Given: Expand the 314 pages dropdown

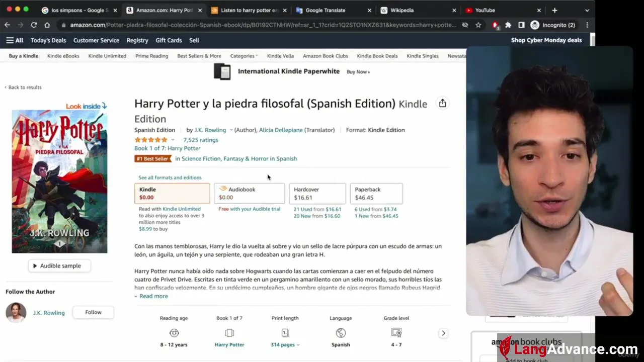Looking at the screenshot, I should [x=285, y=344].
